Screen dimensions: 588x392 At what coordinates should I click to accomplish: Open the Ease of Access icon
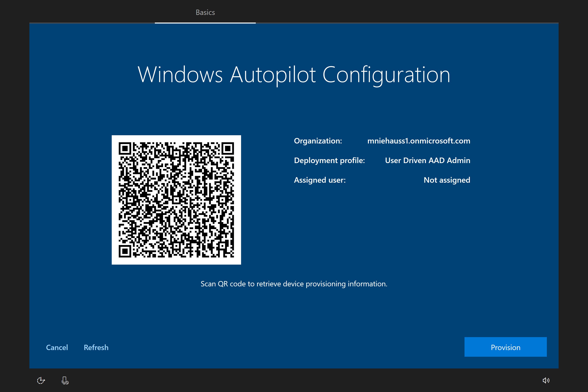41,380
